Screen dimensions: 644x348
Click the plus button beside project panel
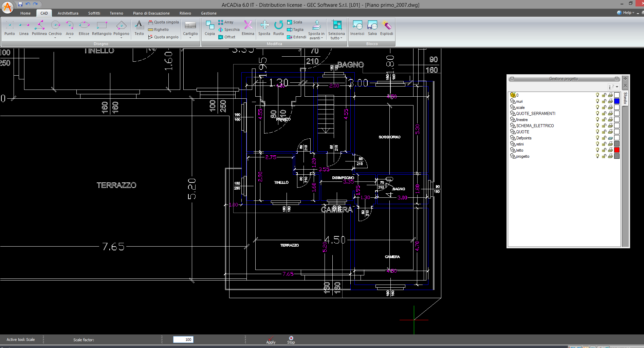click(x=625, y=79)
